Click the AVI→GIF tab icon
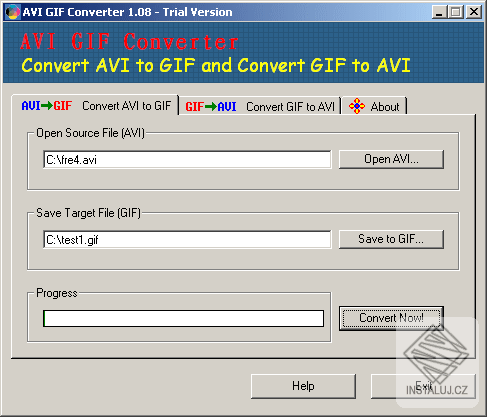 [x=47, y=106]
